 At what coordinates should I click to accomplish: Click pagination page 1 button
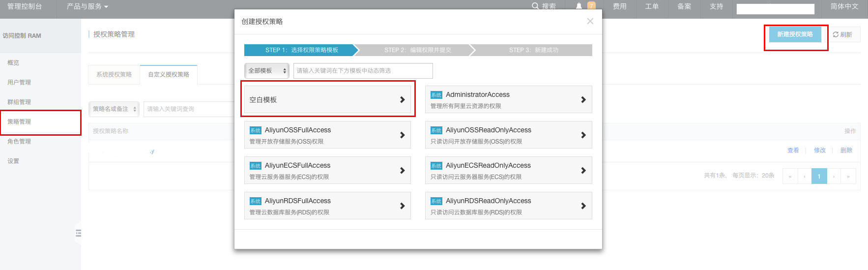[x=819, y=176]
